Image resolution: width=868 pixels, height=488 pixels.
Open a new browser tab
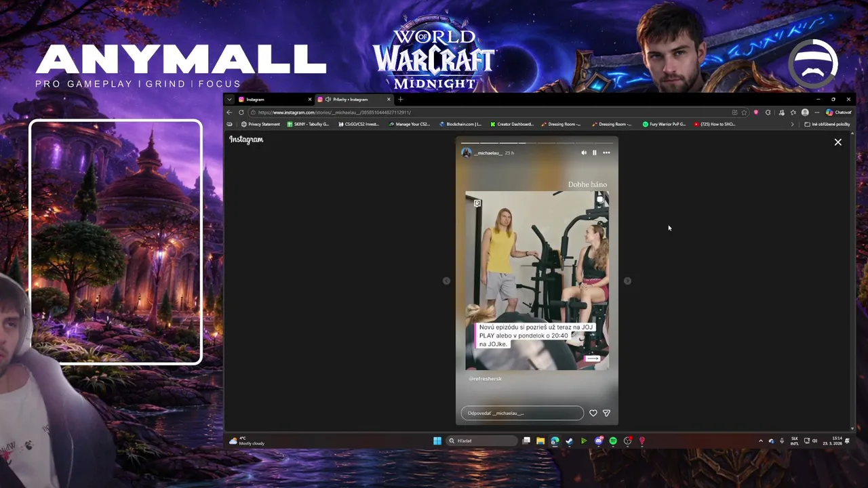(400, 100)
